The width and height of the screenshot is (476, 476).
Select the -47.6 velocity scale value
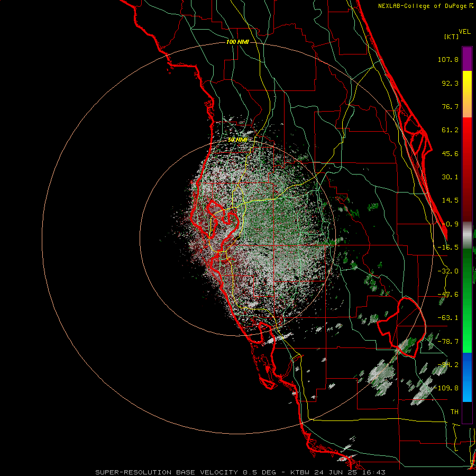coord(448,295)
